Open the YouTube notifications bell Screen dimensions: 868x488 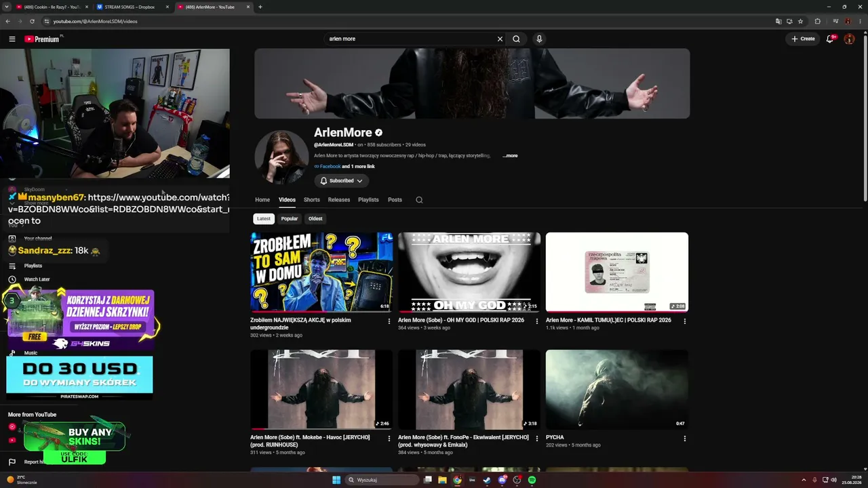pos(829,39)
